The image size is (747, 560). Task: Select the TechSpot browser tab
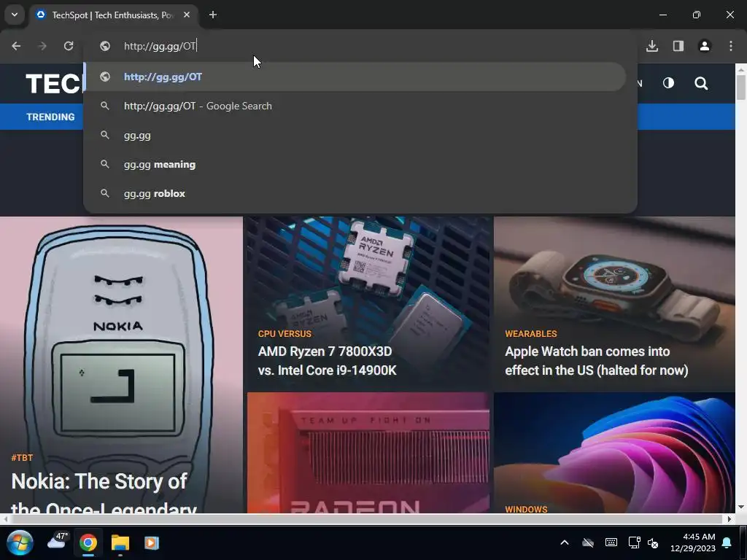click(114, 15)
